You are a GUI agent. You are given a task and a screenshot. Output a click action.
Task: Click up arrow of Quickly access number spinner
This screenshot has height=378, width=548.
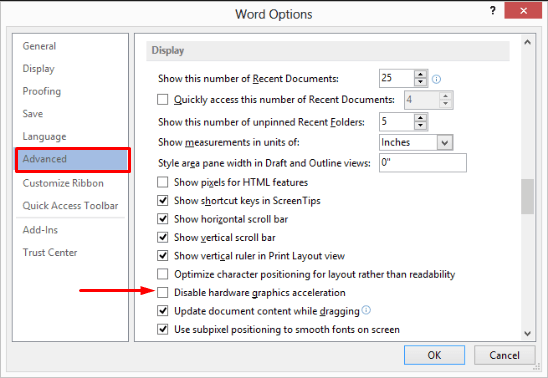pyautogui.click(x=445, y=96)
